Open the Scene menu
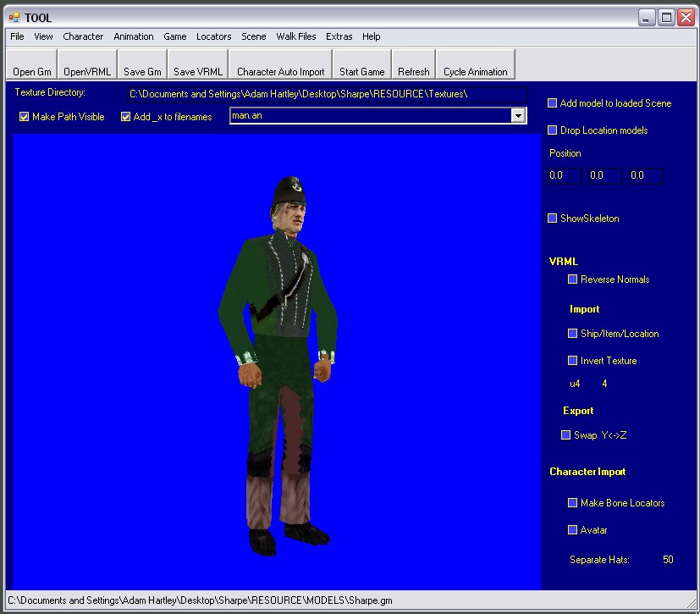 pyautogui.click(x=254, y=36)
